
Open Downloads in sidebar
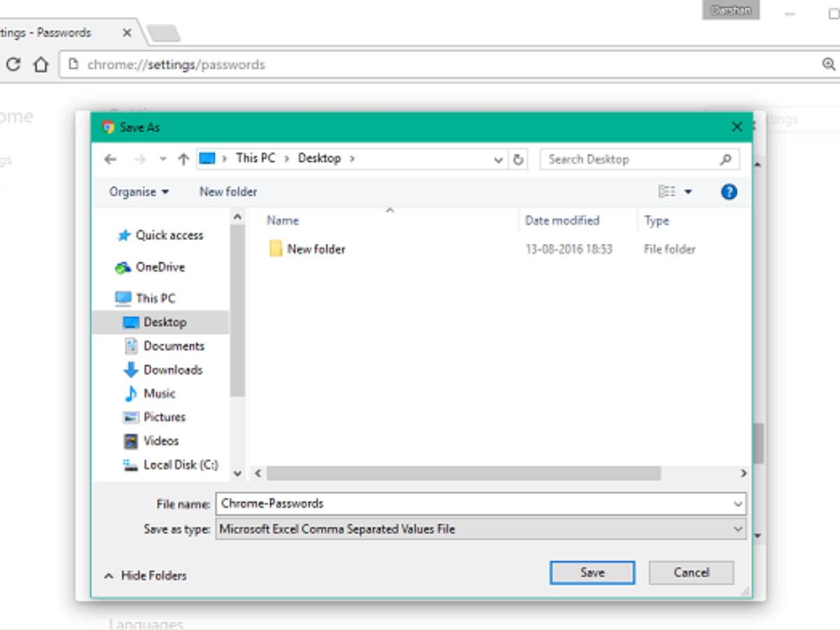click(163, 370)
